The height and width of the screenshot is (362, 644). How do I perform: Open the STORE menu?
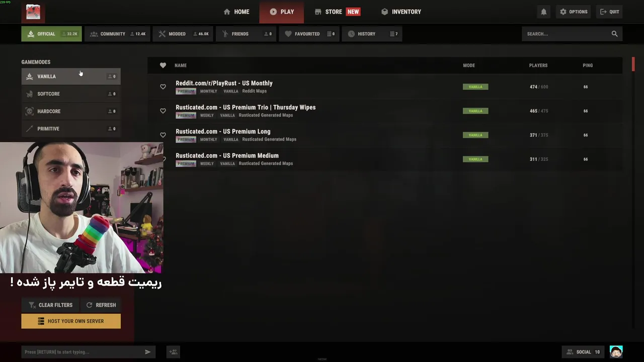337,12
